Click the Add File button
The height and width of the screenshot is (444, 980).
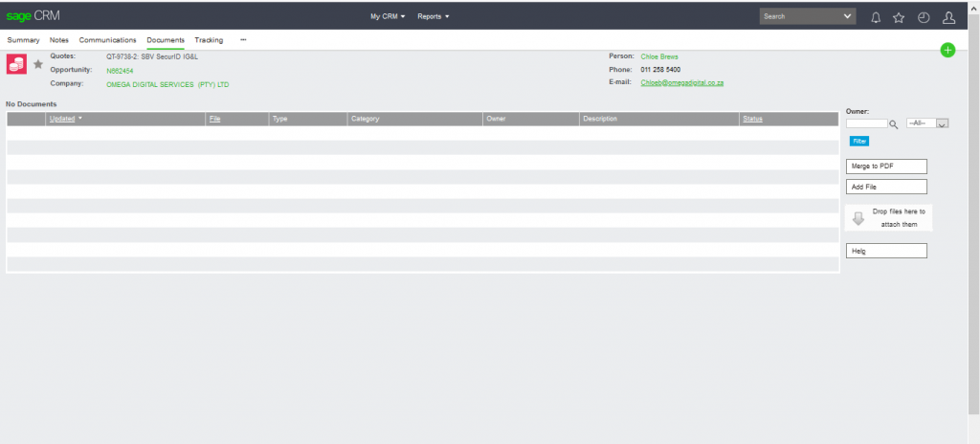pos(886,187)
